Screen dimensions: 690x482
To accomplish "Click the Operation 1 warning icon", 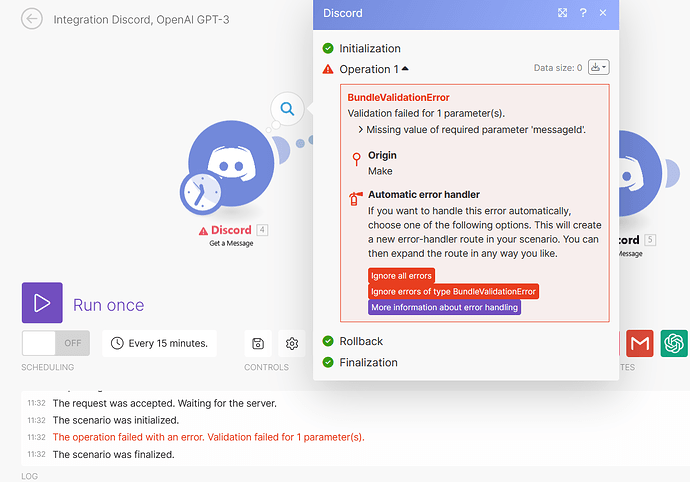I will click(328, 69).
